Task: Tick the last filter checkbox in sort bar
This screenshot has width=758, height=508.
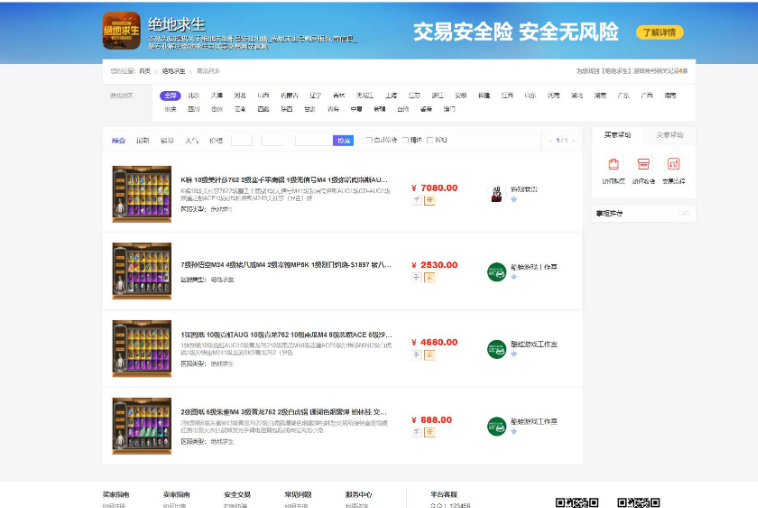Action: [x=430, y=140]
